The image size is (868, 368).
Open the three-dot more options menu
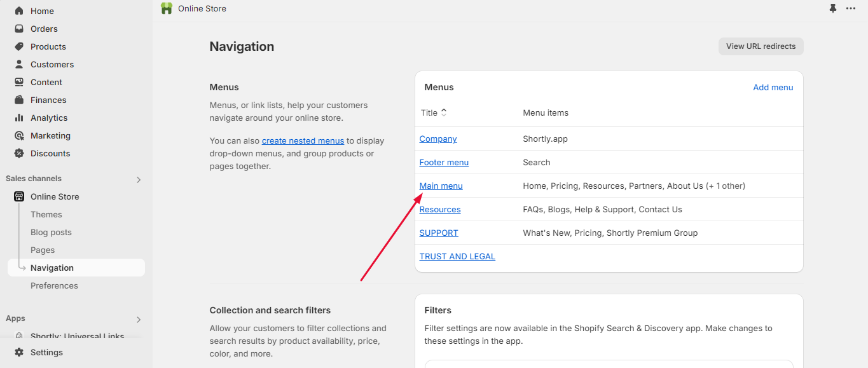pyautogui.click(x=851, y=8)
